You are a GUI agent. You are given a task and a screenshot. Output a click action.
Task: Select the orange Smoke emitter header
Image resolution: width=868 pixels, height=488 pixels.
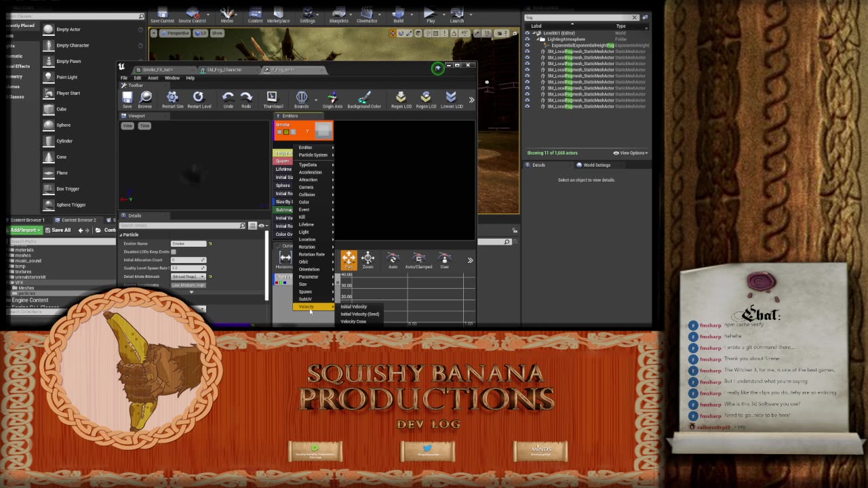click(x=303, y=130)
